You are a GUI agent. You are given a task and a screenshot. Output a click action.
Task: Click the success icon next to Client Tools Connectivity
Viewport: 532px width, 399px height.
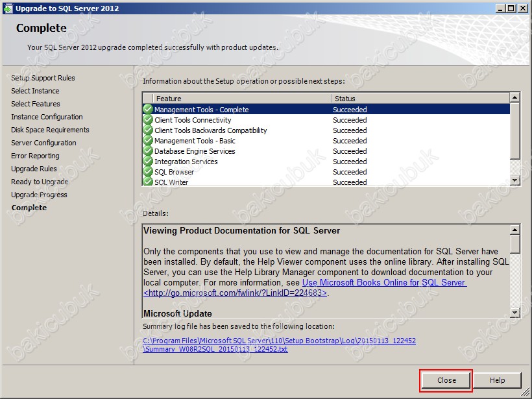[x=148, y=120]
